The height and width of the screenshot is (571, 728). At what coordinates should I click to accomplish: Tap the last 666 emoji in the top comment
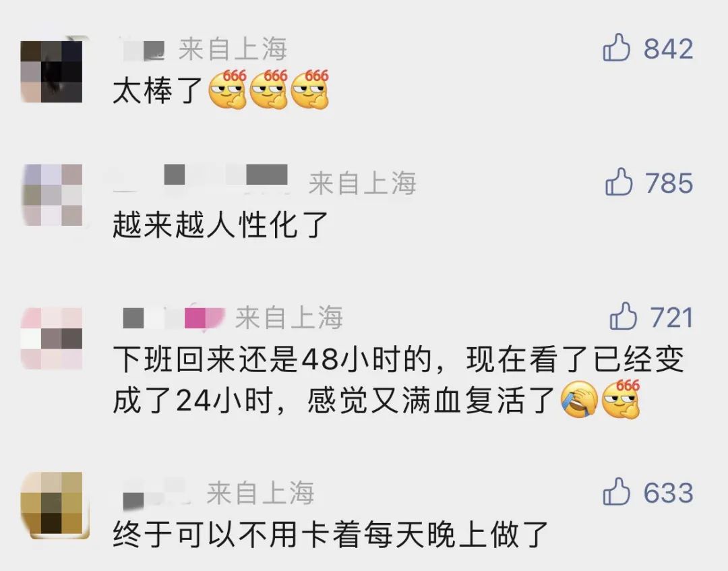(309, 89)
